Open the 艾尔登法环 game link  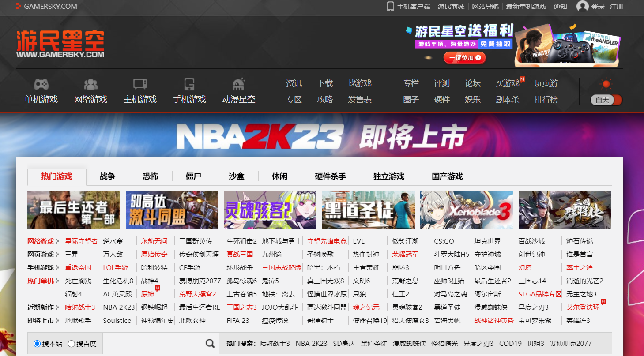click(583, 307)
